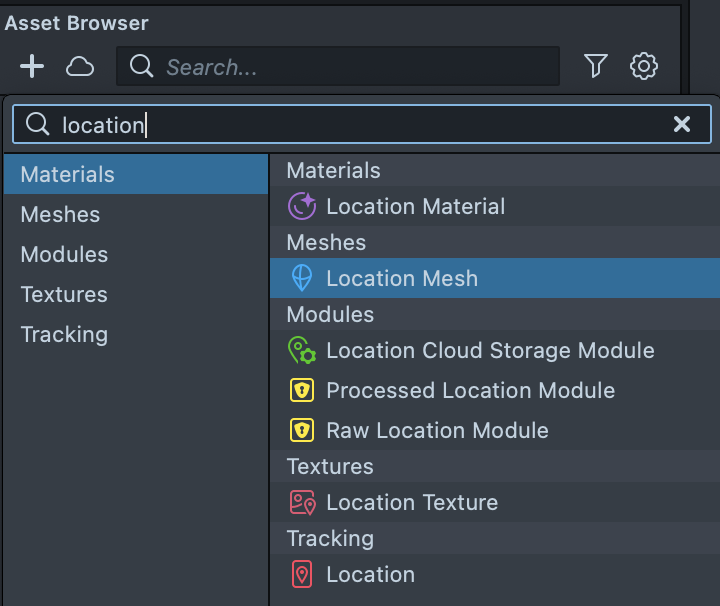Click the Location tracking pin icon

point(302,575)
